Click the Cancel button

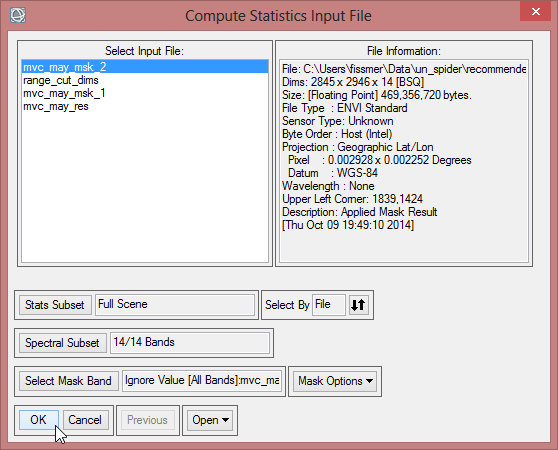[x=85, y=420]
